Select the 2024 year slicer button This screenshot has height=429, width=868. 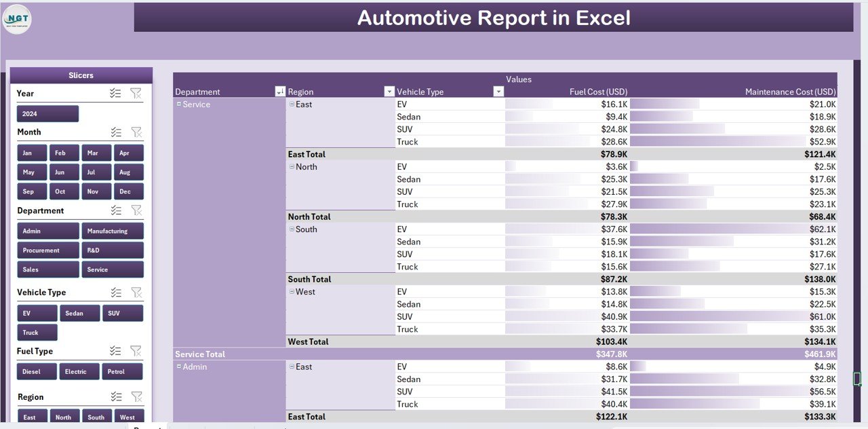point(47,114)
